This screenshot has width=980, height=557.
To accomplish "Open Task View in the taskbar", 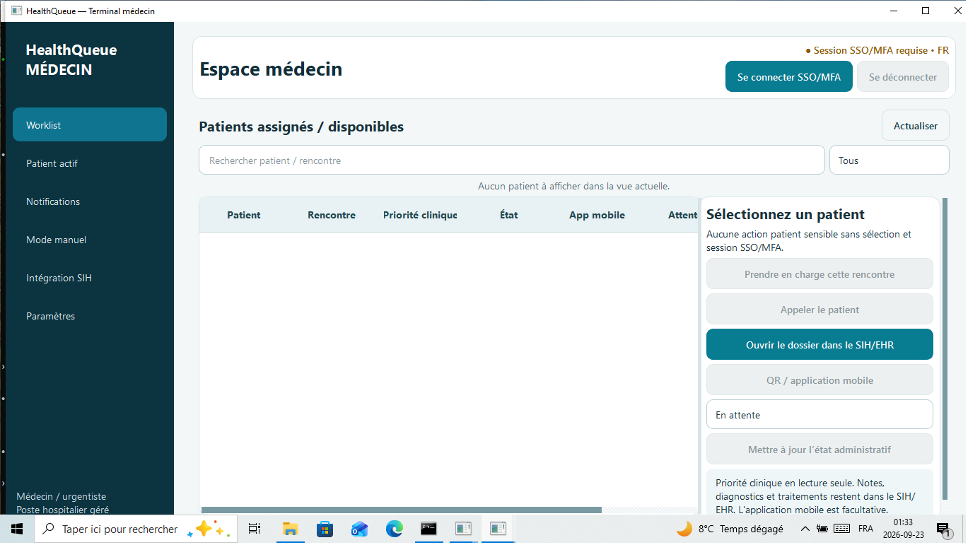I will pos(255,529).
